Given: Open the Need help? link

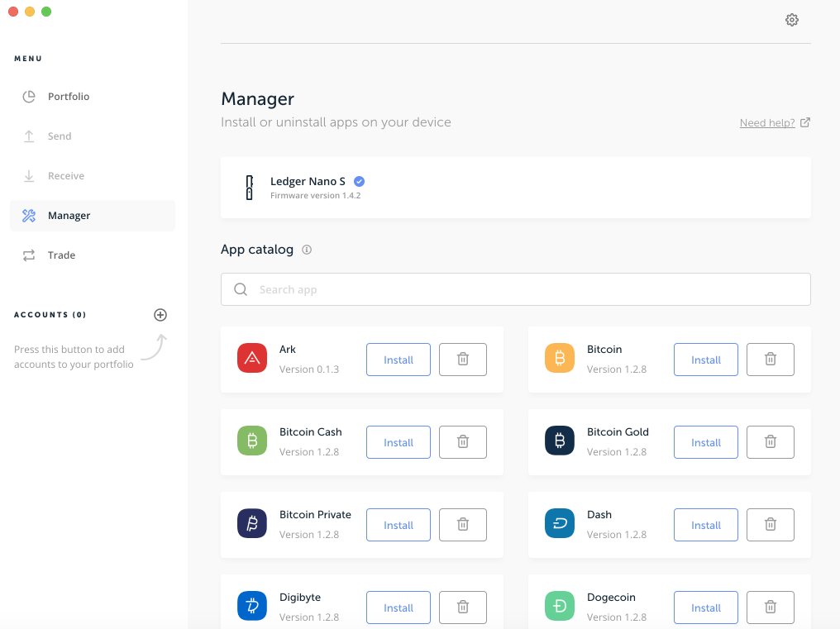Looking at the screenshot, I should click(x=767, y=122).
